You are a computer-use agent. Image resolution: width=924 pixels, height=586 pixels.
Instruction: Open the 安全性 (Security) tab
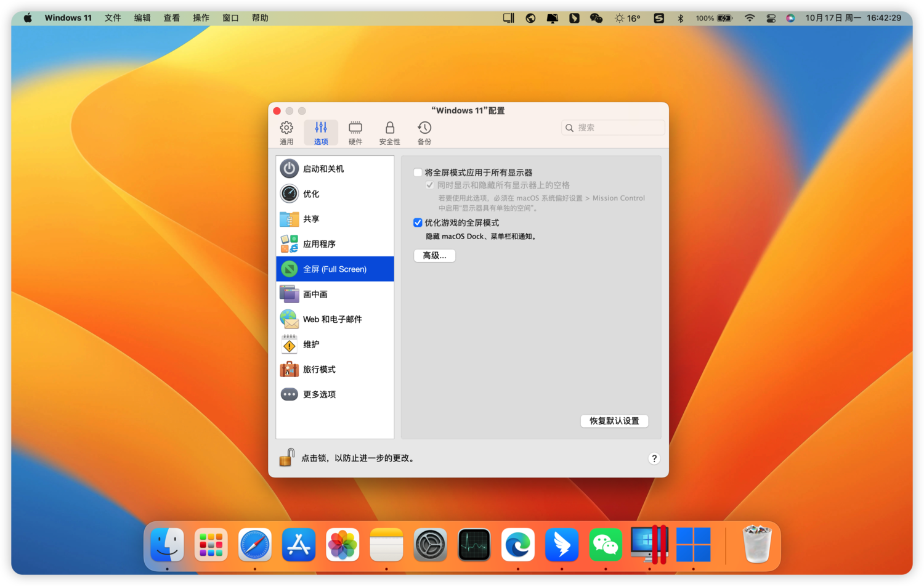(389, 132)
